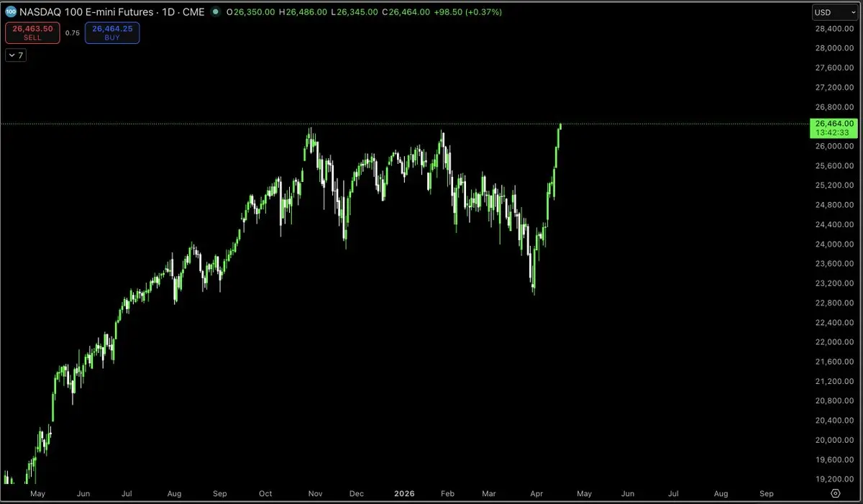The image size is (863, 504).
Task: Open chart settings gear in the corner
Action: pyautogui.click(x=836, y=494)
